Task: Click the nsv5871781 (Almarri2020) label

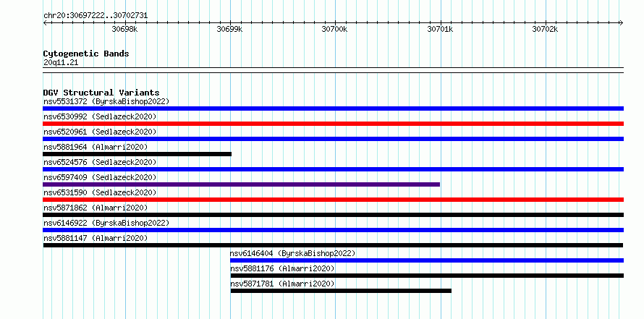Action: coord(282,284)
